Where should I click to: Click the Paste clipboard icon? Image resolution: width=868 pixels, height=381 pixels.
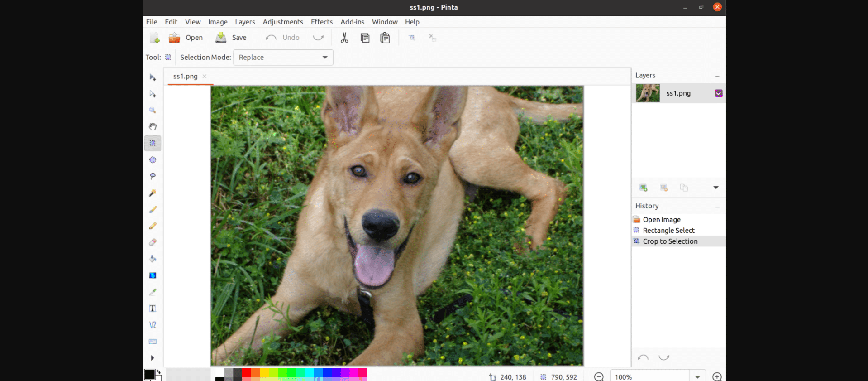[385, 38]
